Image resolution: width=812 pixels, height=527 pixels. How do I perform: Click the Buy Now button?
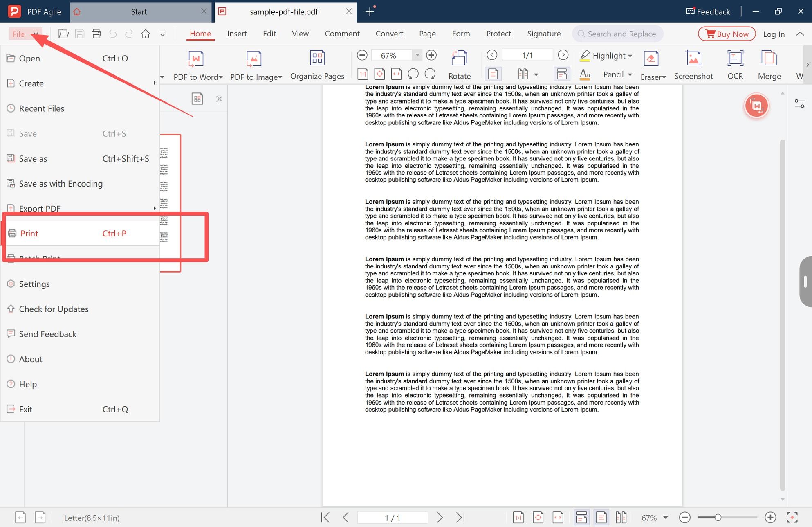[727, 34]
